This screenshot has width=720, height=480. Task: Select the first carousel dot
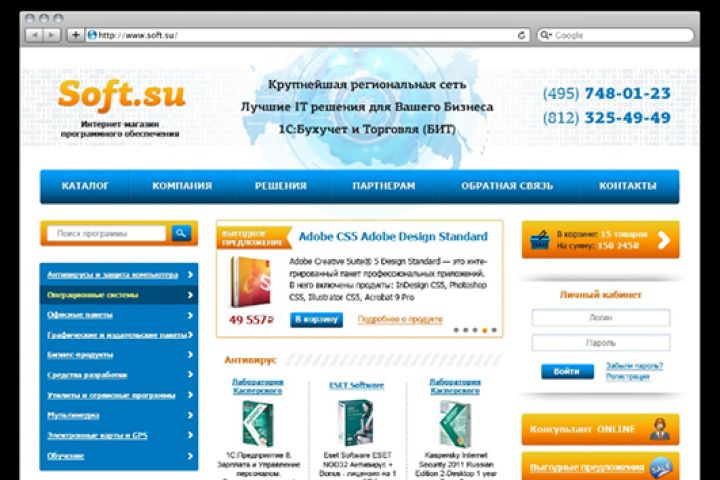tap(456, 330)
